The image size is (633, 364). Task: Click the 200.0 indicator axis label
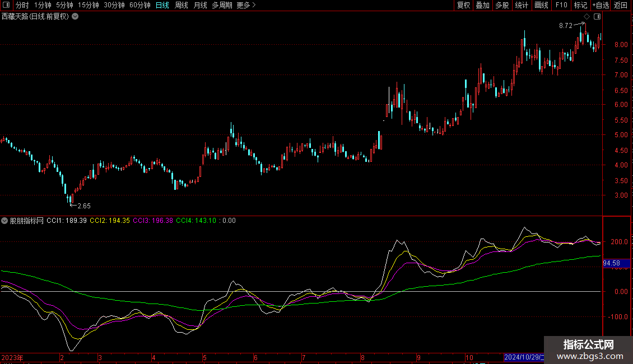619,242
